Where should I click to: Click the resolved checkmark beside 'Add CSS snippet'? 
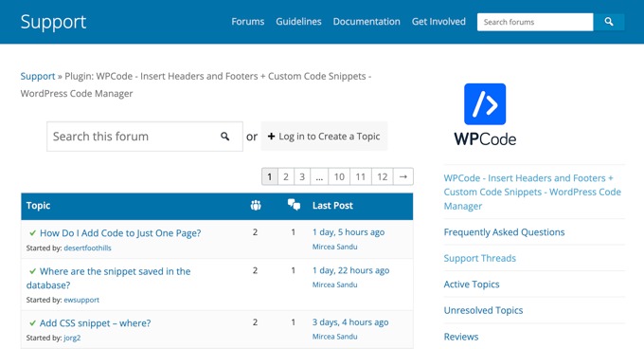tap(32, 323)
